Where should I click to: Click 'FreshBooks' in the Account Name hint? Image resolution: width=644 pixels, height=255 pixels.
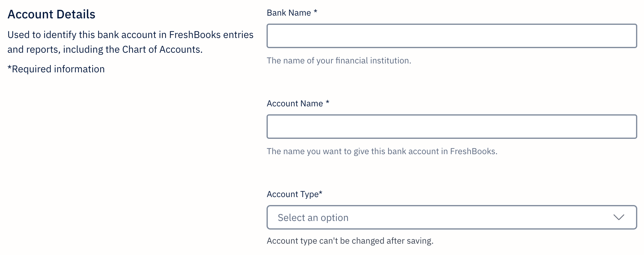472,151
